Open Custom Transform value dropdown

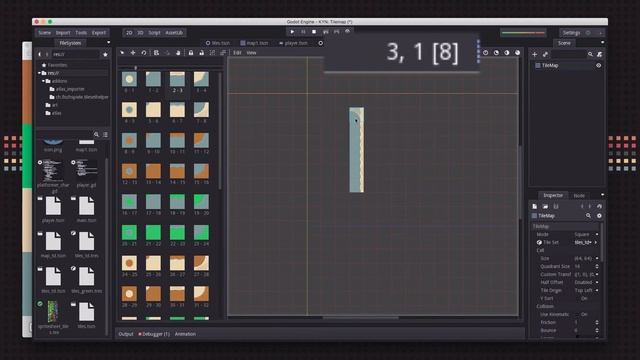[x=586, y=274]
